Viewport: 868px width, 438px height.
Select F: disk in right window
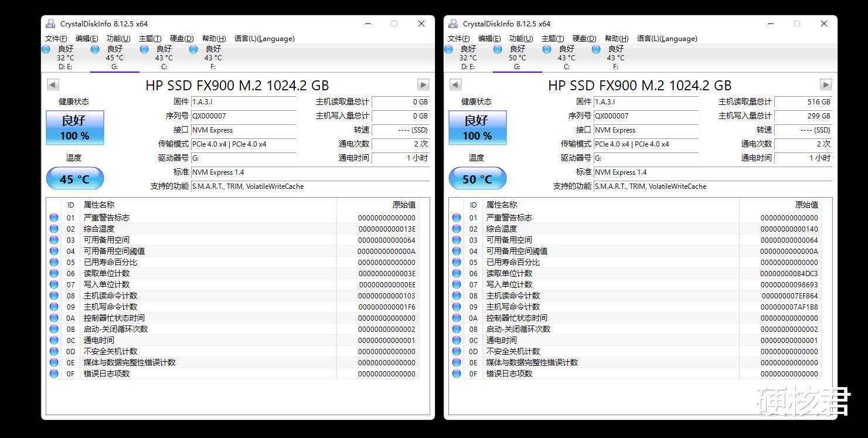click(615, 57)
